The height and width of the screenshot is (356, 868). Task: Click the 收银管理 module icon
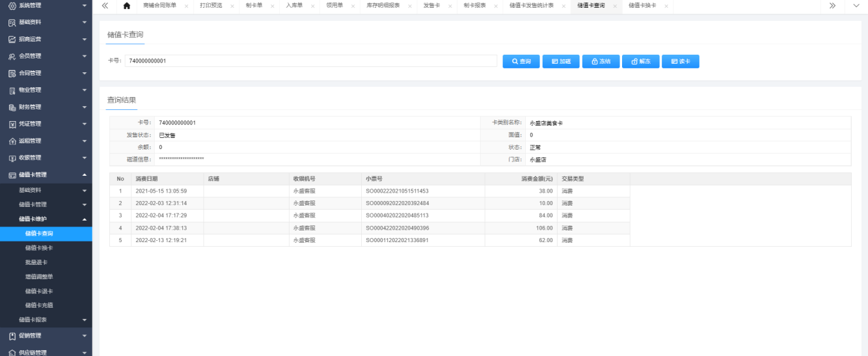[12, 157]
